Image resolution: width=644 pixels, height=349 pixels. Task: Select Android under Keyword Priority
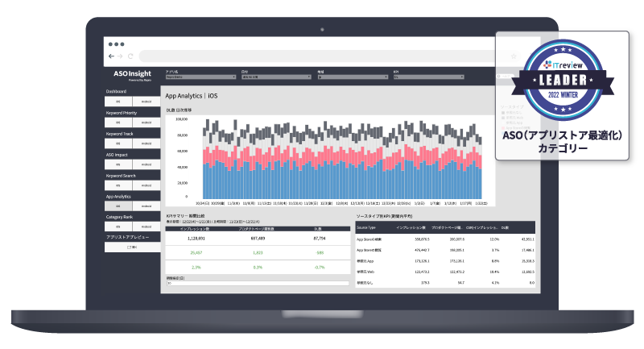click(147, 123)
